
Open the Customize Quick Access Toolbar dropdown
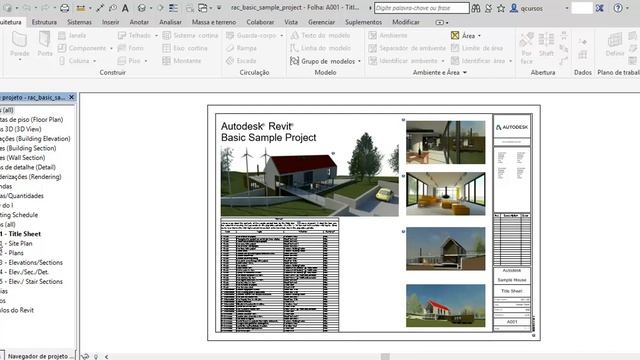[219, 8]
